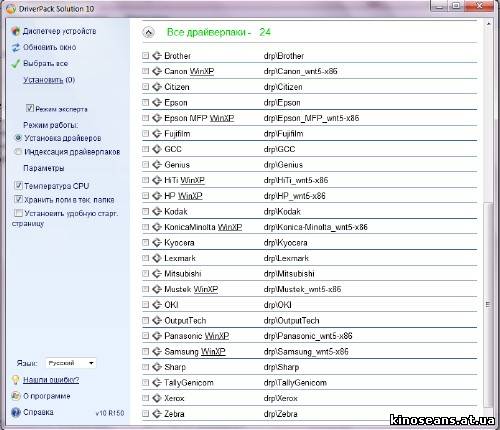The image size is (500, 430).
Task: Click the path drp\Epson_MFP_wnt5-x86
Action: tap(311, 118)
